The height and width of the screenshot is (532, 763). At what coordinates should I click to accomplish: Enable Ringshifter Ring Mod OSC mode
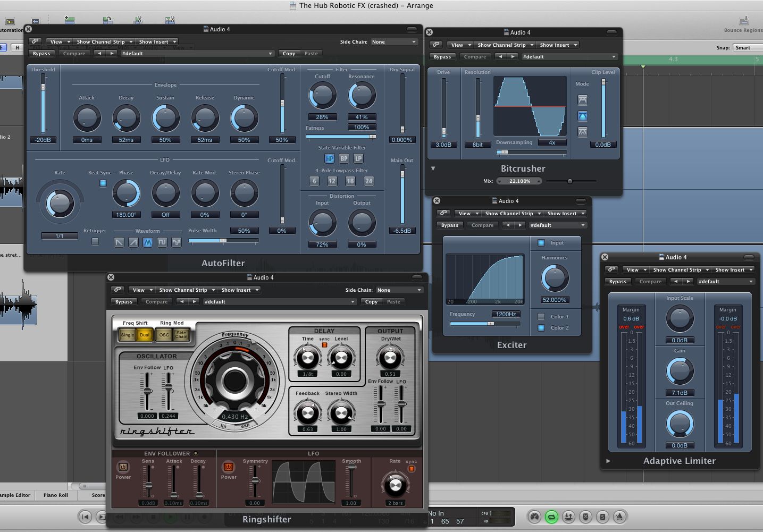164,335
